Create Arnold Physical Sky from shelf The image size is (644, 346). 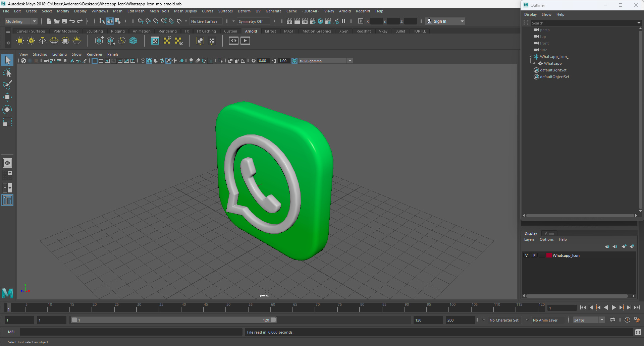[77, 41]
